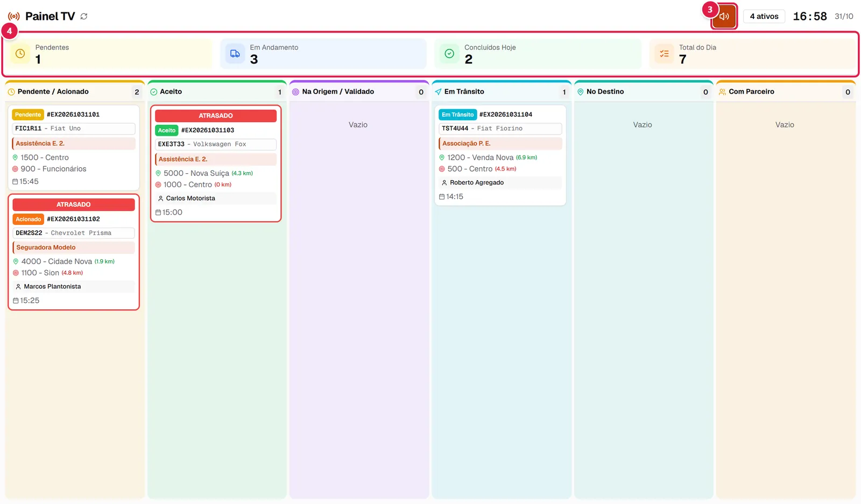
Task: Click the EXE3T33 - Volkswagen Fox vehicle field
Action: coord(216,144)
